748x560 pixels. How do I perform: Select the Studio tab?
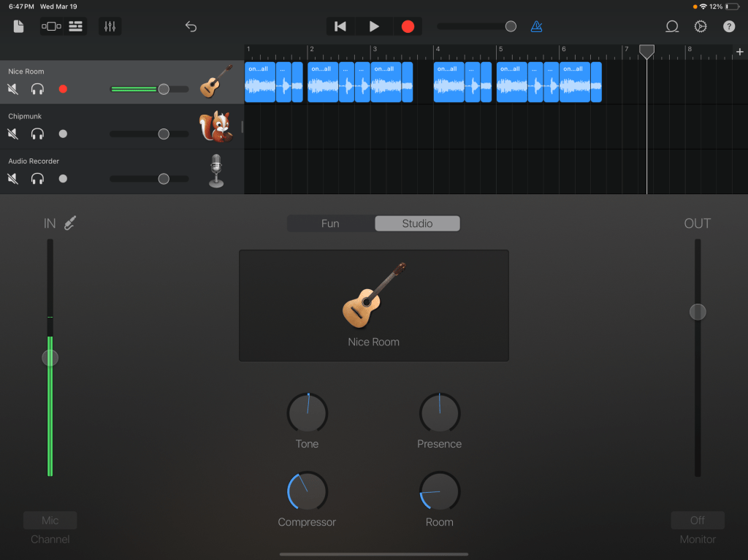[417, 223]
